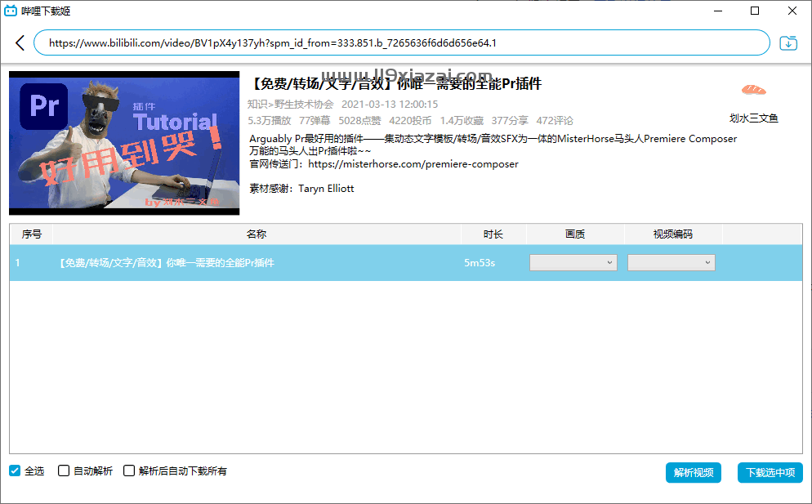The image size is (812, 504).
Task: Click the video cover thumbnail
Action: (124, 143)
